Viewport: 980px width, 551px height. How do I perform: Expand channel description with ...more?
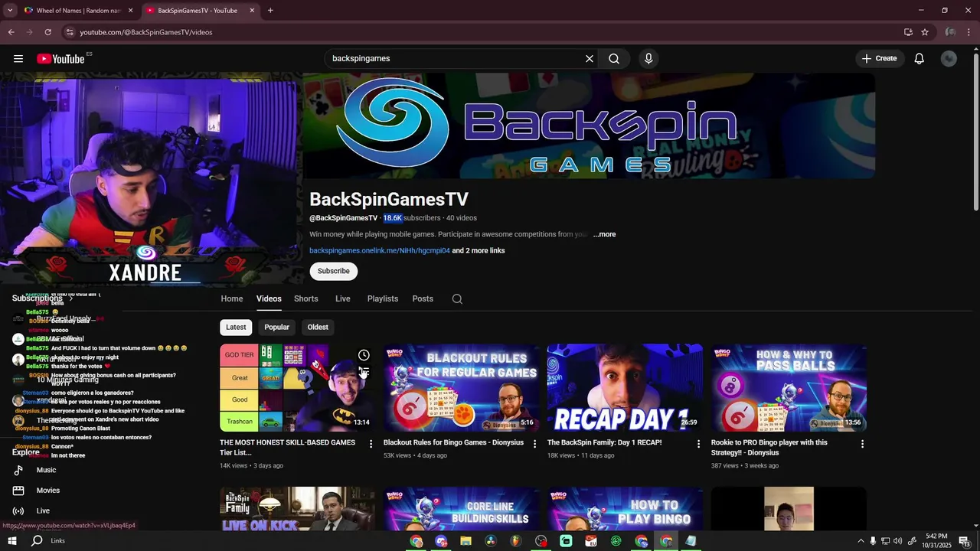click(x=604, y=235)
